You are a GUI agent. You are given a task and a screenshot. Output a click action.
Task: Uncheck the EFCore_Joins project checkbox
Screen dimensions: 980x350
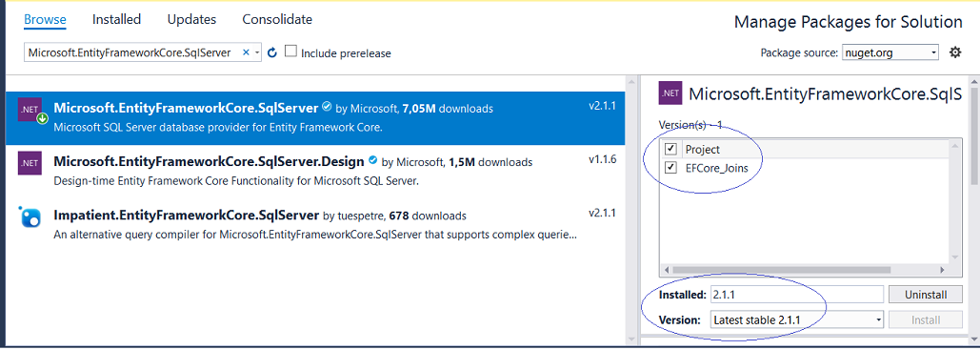pos(671,168)
